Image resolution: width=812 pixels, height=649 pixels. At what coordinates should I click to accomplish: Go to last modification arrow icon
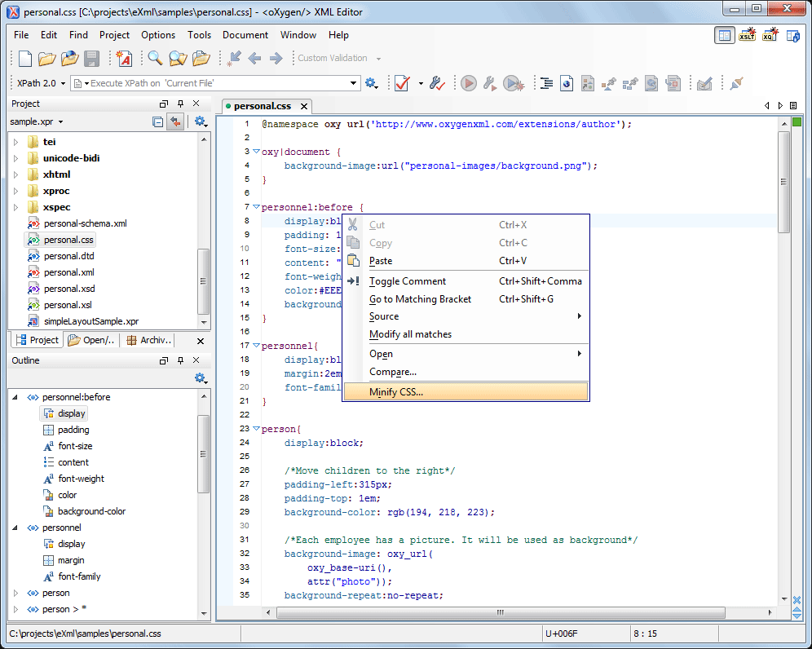tap(233, 58)
